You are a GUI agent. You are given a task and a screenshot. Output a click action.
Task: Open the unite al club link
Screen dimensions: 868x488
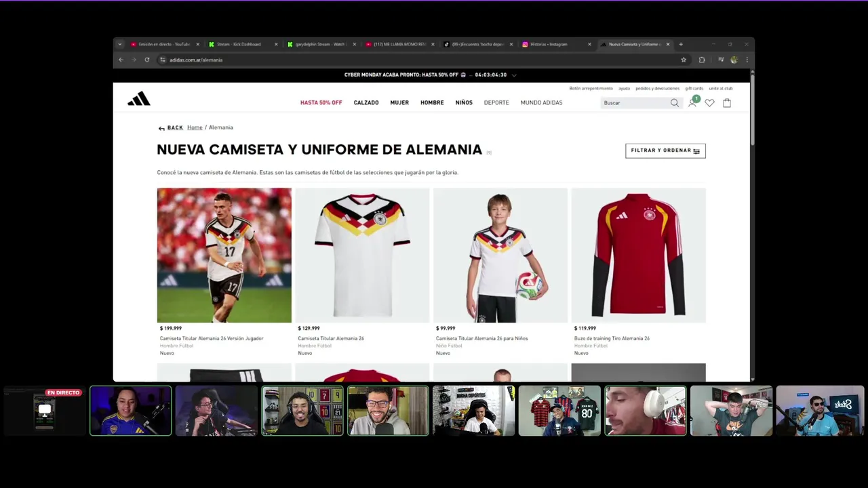point(721,88)
